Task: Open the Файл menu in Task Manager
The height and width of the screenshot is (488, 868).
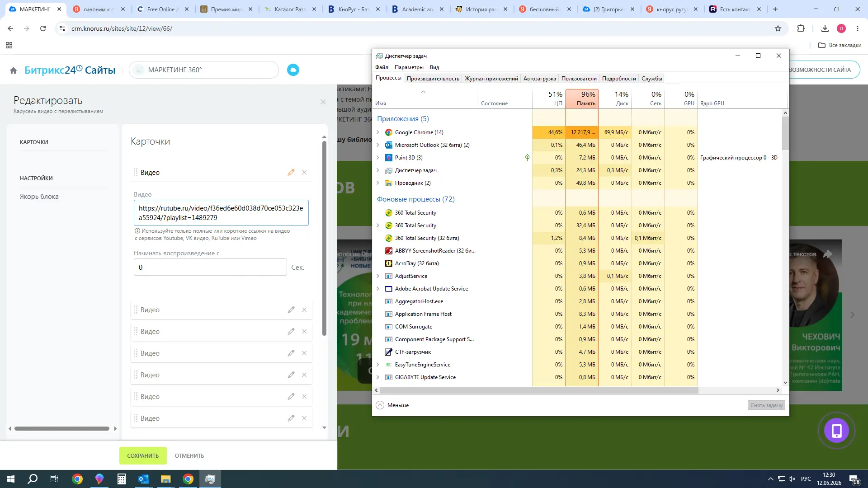Action: coord(382,67)
